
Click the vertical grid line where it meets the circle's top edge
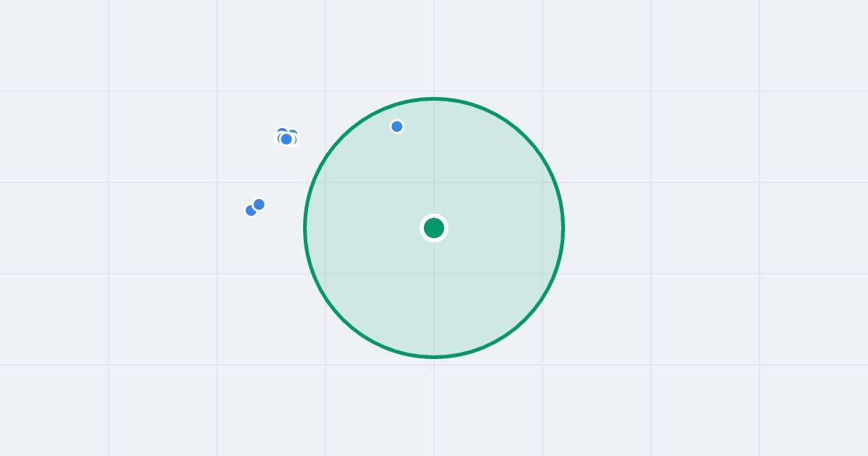pos(434,98)
